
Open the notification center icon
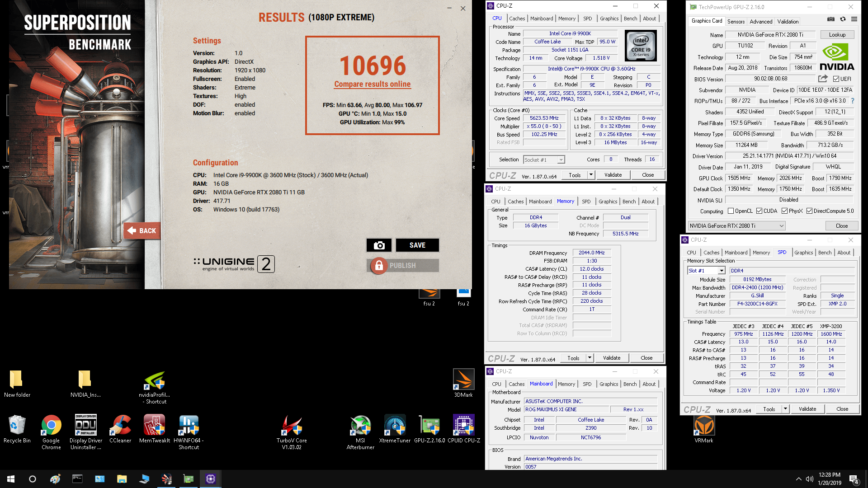tap(854, 479)
